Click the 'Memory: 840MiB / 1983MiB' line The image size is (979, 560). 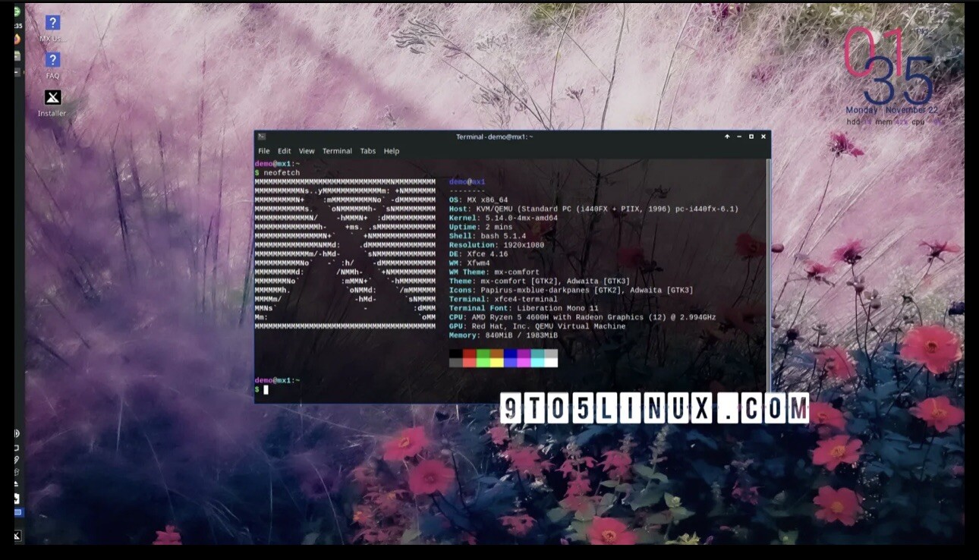pos(503,335)
